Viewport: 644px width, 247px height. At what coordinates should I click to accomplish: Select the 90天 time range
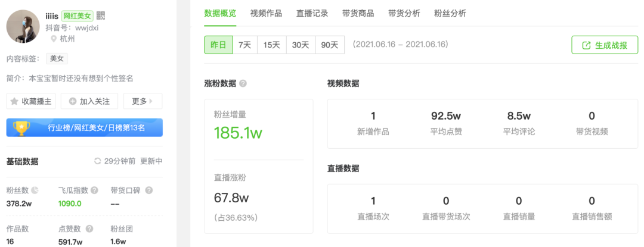pos(330,45)
